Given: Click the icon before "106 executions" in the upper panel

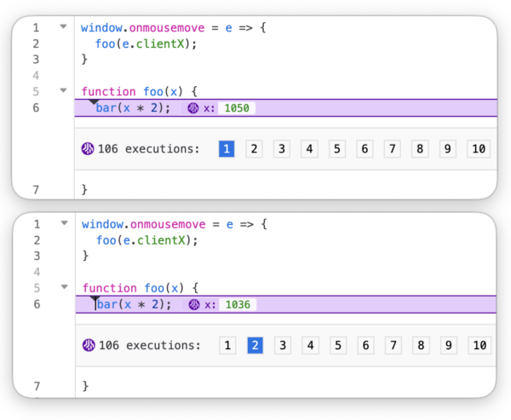Looking at the screenshot, I should tap(87, 149).
